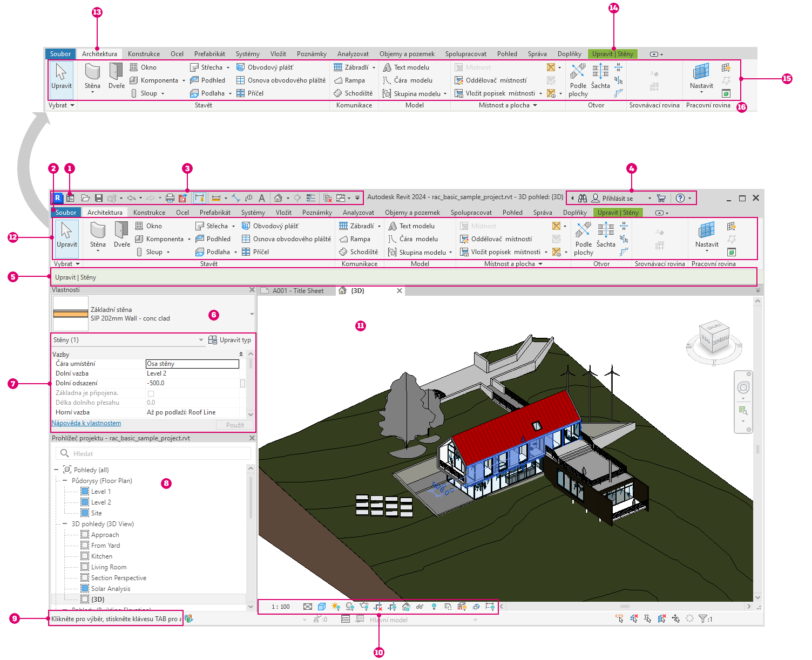Toggle Select Links in the status bar
812x660 pixels.
620,619
